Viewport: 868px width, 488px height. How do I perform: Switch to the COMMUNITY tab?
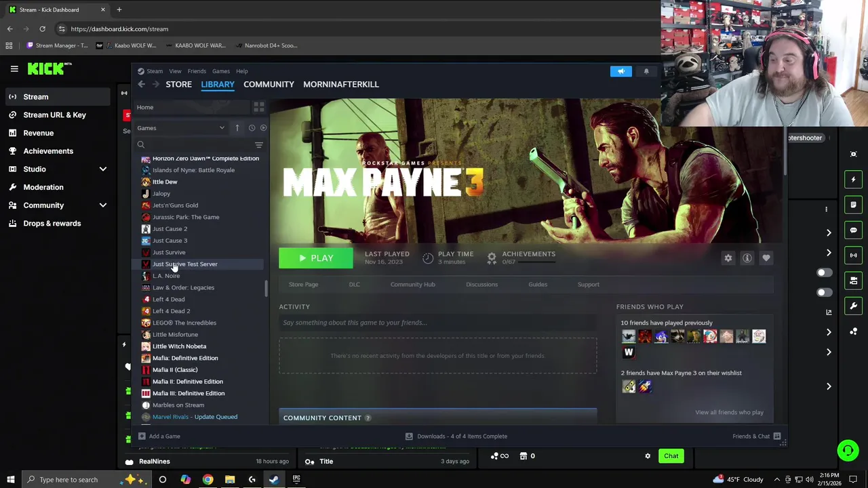[x=269, y=84]
